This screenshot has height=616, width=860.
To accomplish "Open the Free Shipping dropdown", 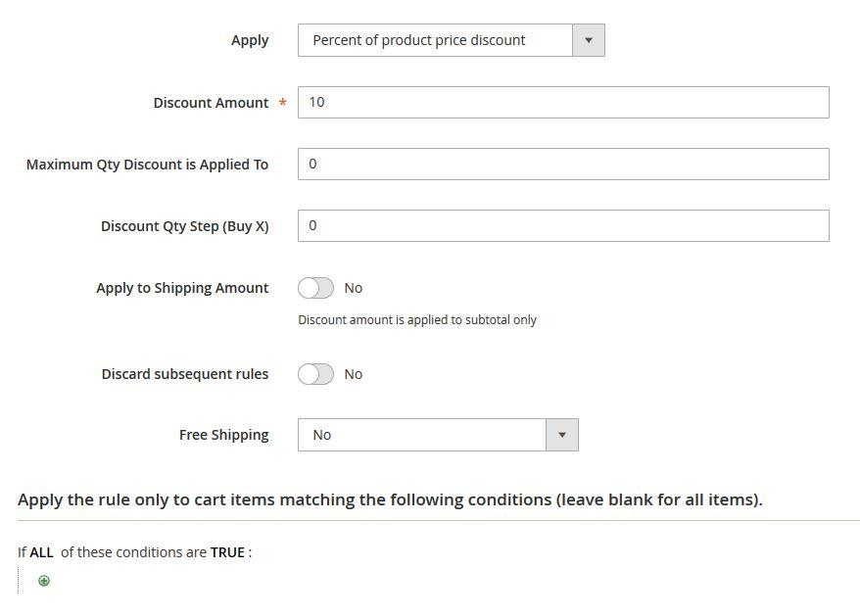I will tap(438, 435).
